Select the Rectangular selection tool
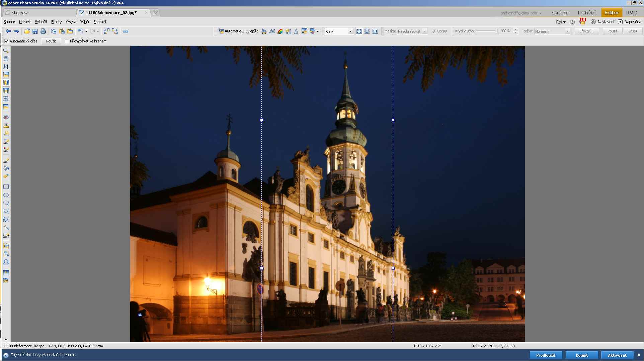644x361 pixels. [6, 187]
